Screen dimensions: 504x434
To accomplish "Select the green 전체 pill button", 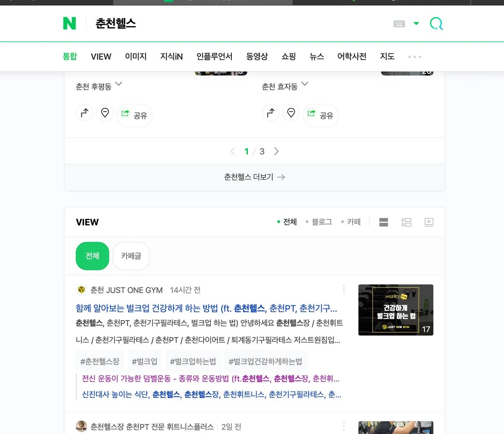I will [92, 256].
